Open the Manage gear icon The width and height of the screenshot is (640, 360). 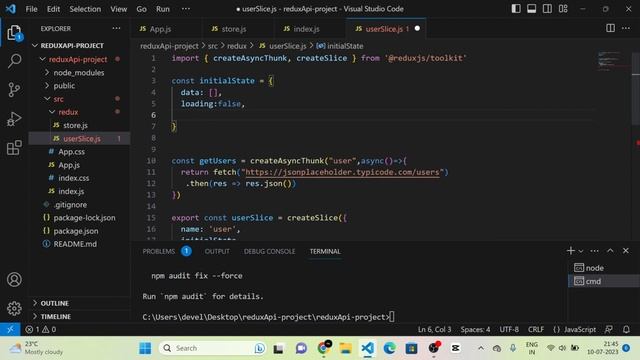[14, 308]
